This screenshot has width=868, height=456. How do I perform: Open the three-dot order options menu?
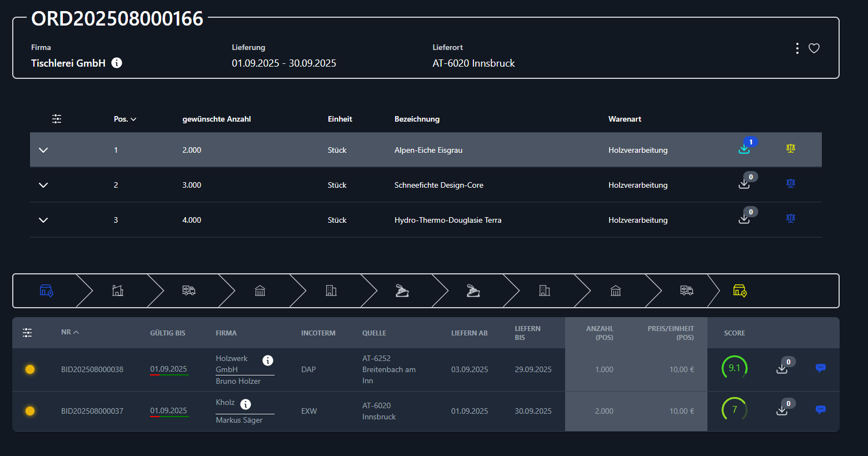(797, 48)
